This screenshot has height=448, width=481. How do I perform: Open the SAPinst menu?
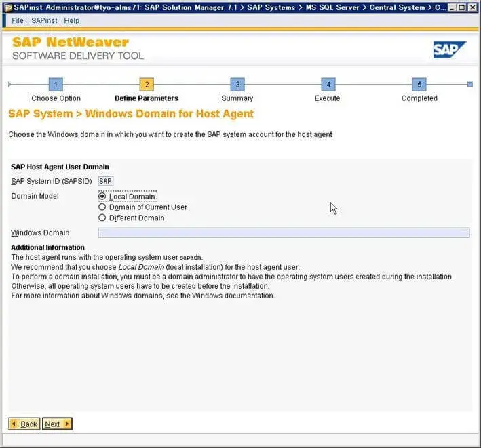44,20
